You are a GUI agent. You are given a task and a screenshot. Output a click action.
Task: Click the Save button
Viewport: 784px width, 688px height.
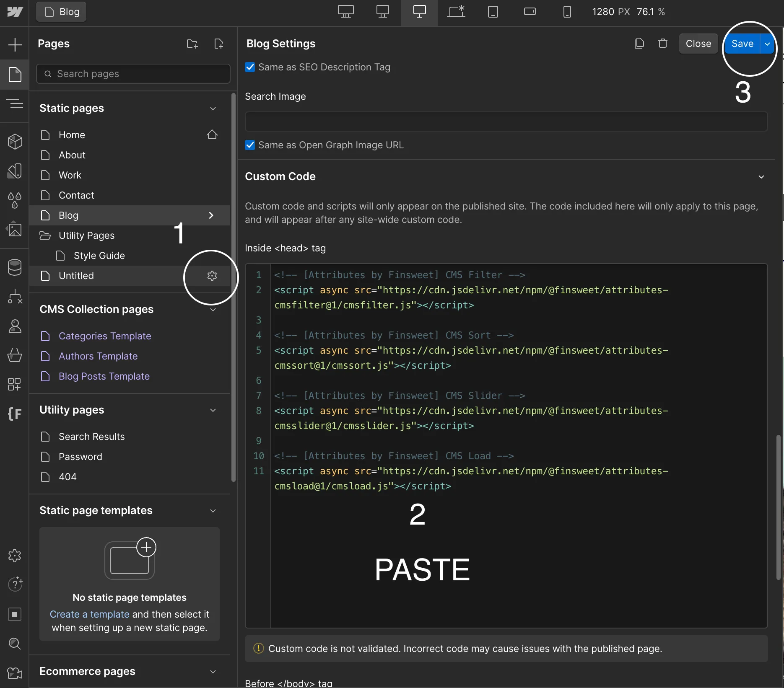click(x=742, y=44)
